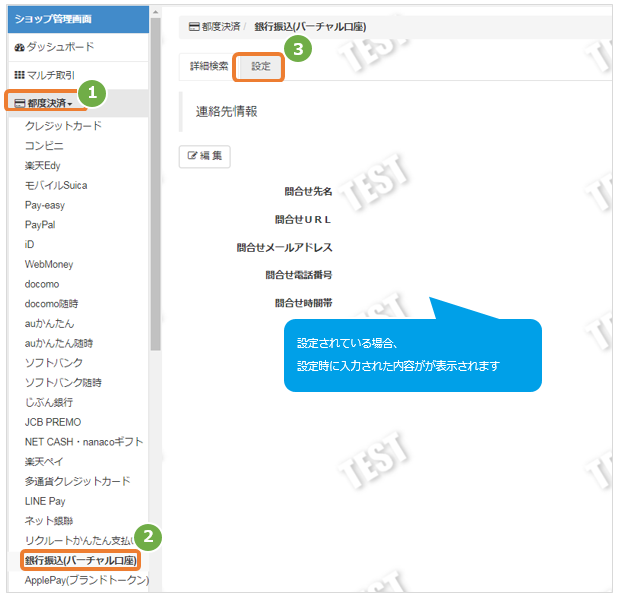Viewport: 622px width, 603px height.
Task: Select 多通貨クレジットカード entry
Action: (77, 481)
